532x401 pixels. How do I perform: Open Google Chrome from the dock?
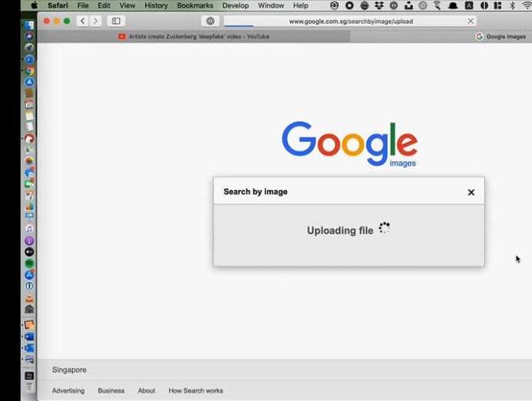pyautogui.click(x=29, y=71)
